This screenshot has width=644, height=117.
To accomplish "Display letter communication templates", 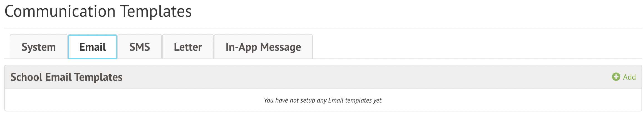I will coord(188,47).
